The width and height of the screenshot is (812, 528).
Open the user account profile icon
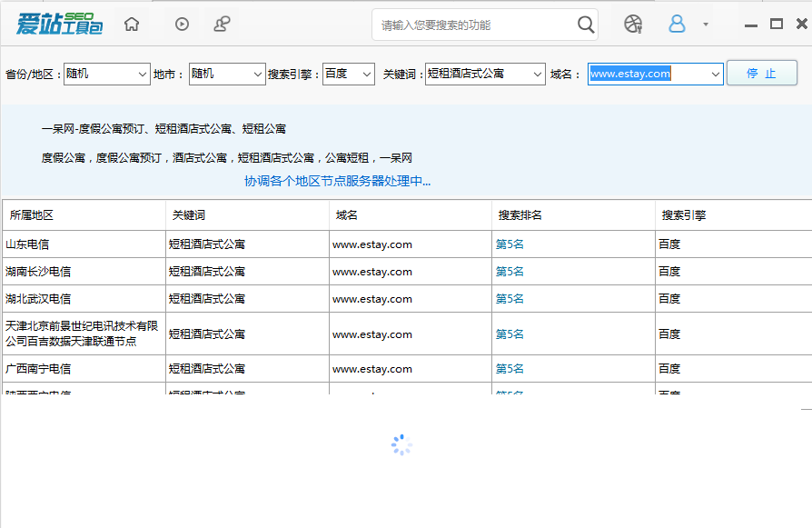point(677,25)
